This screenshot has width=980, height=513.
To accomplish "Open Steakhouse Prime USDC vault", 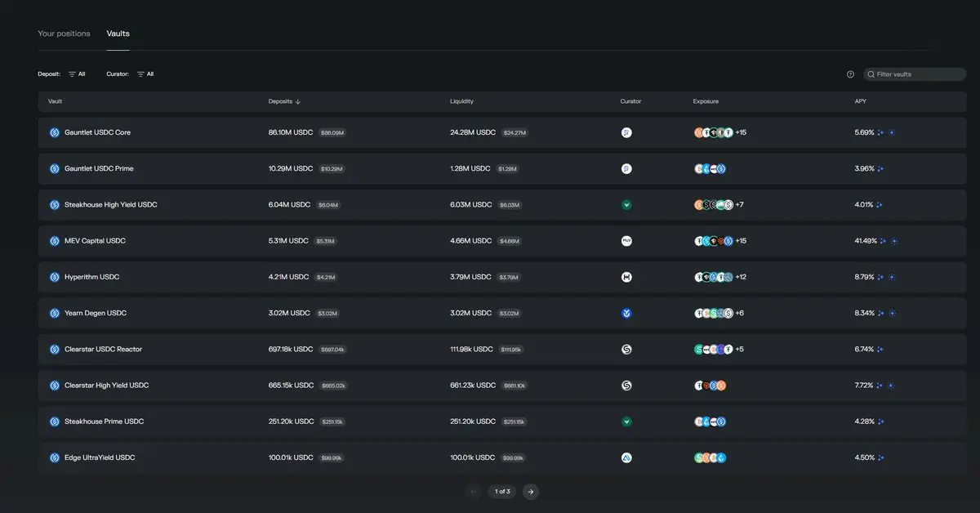I will (x=502, y=422).
